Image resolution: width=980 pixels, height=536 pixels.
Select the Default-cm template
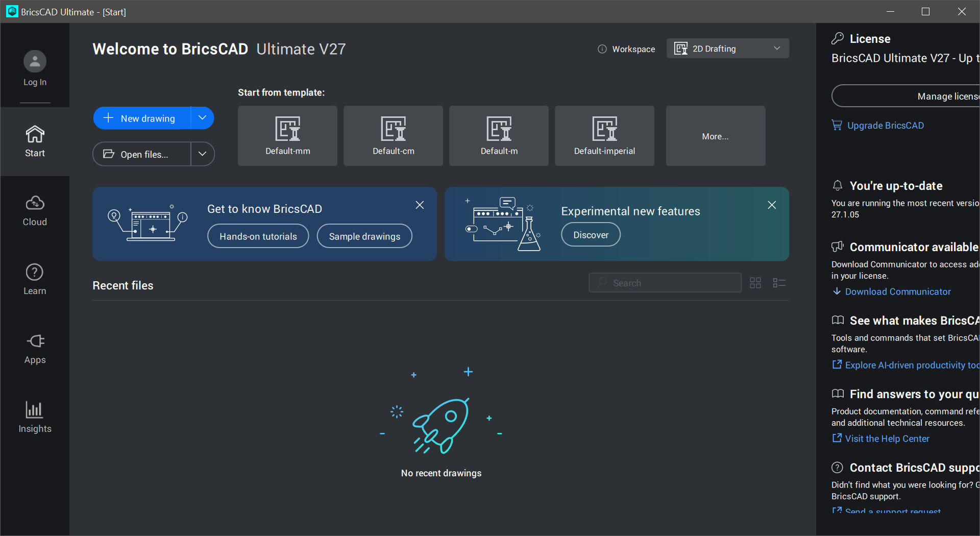393,136
